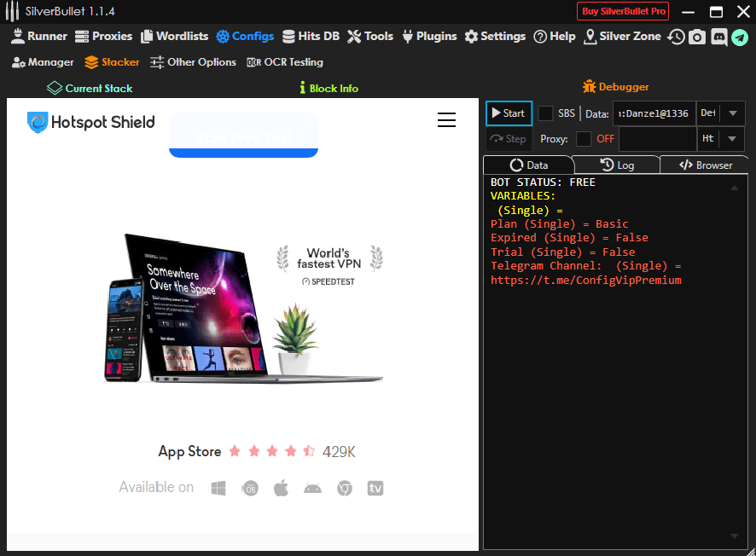Viewport: 756px width, 556px height.
Task: Open the Help section
Action: point(555,36)
